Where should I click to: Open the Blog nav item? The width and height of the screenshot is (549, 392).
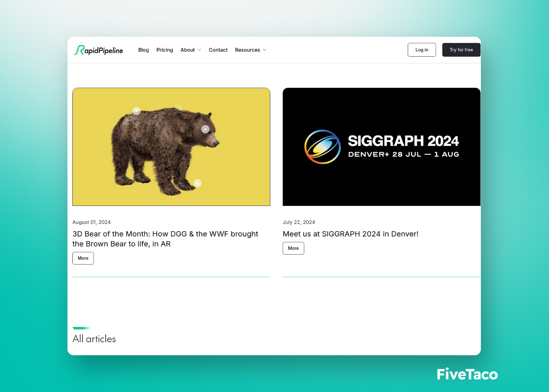pos(144,50)
